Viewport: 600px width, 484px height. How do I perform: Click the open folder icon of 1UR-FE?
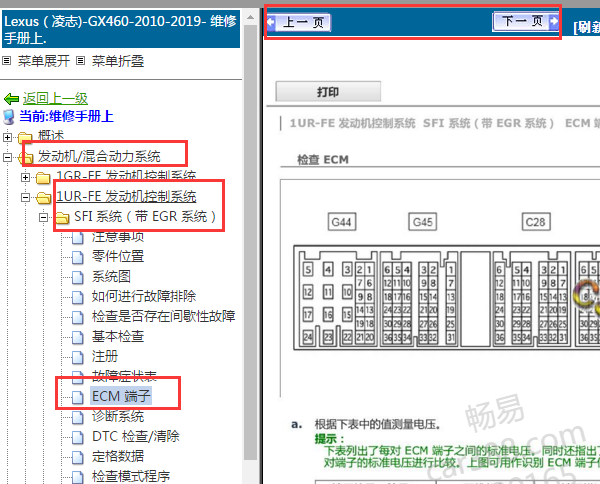click(x=44, y=198)
